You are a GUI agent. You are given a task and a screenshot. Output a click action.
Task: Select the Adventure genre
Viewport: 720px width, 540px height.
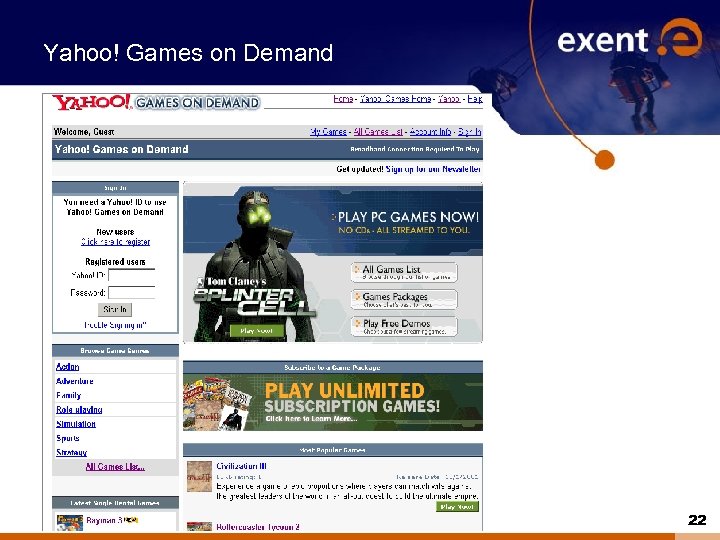pos(74,381)
